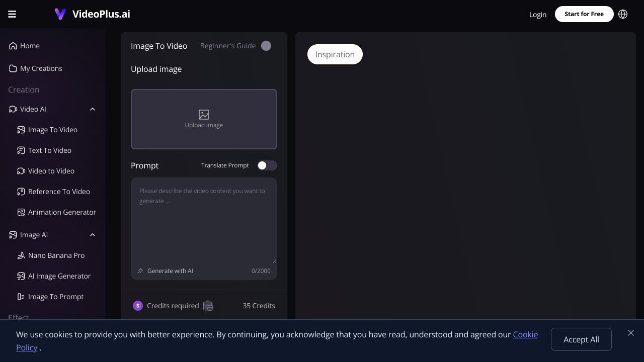Accept all cookies
This screenshot has height=362, width=644.
pyautogui.click(x=581, y=339)
